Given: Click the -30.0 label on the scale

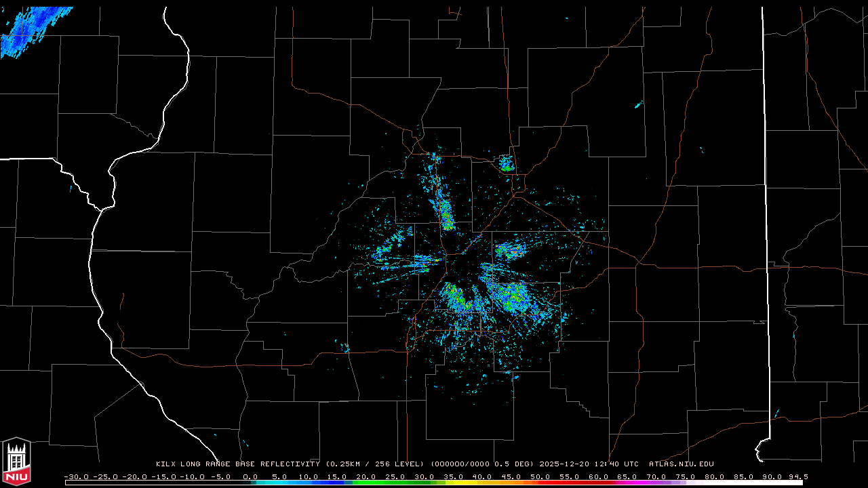Looking at the screenshot, I should point(76,476).
